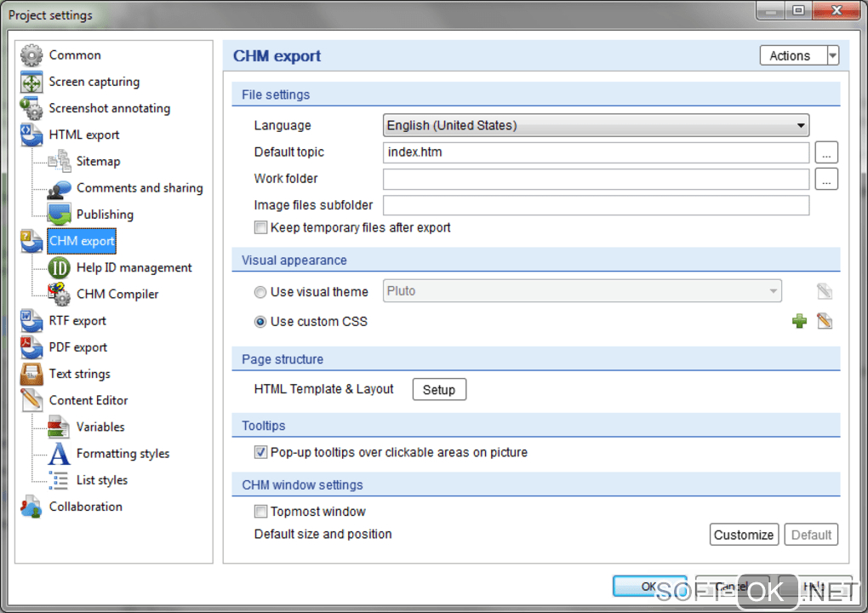Screen dimensions: 868x613
Task: Uncheck Pop-up tooltips over clickable areas
Action: click(x=261, y=453)
